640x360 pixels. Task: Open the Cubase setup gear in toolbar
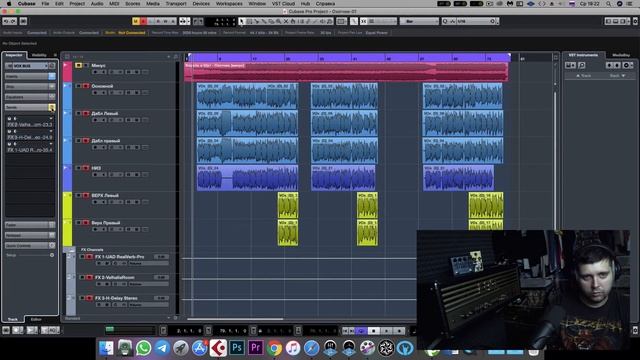coord(636,21)
